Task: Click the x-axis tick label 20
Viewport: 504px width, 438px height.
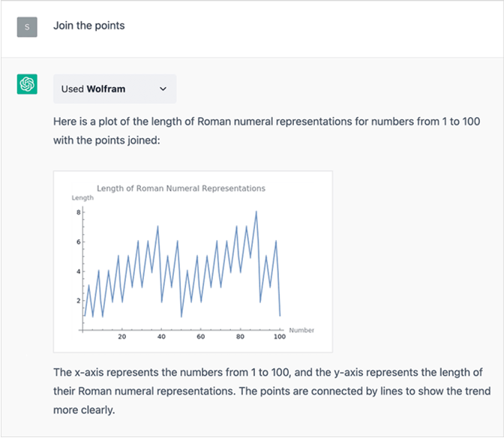Action: pyautogui.click(x=122, y=337)
